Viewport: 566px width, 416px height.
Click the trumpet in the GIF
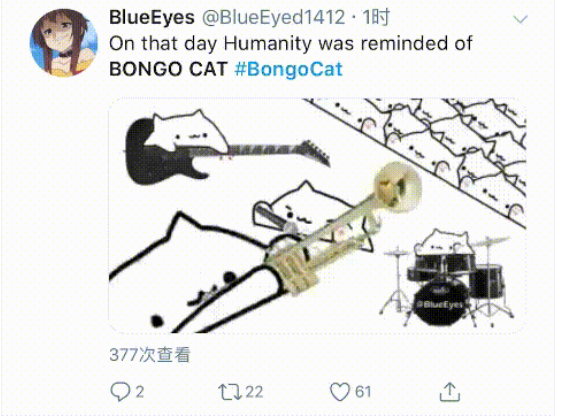(345, 228)
